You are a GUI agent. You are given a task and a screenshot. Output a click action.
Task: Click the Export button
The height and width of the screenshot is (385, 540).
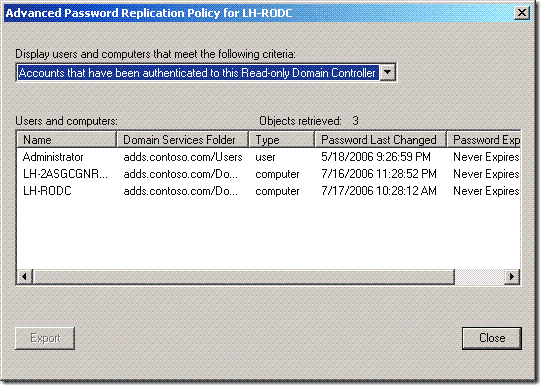coord(45,338)
